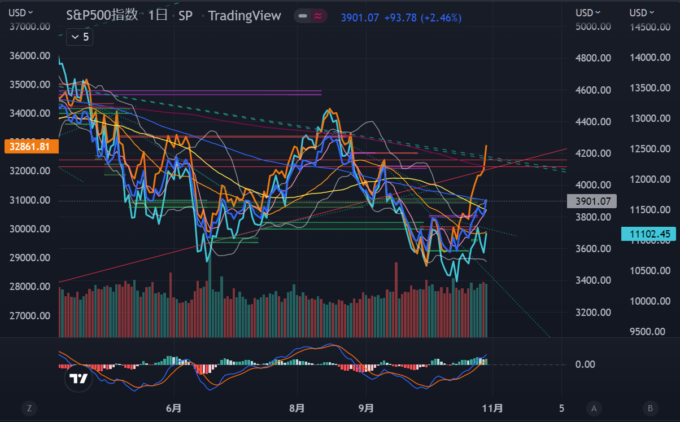Click the 6月 marker on time axis

coord(173,408)
